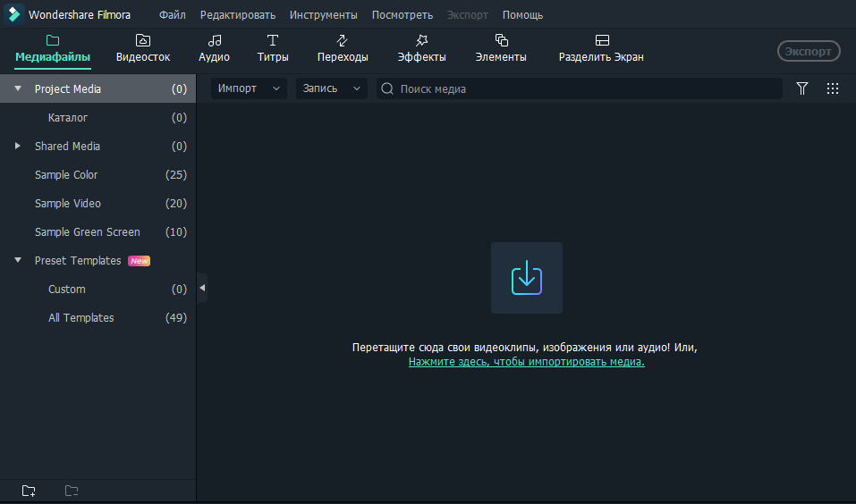Collapse the Preset Templates tree arrow
The width and height of the screenshot is (856, 504).
[18, 260]
